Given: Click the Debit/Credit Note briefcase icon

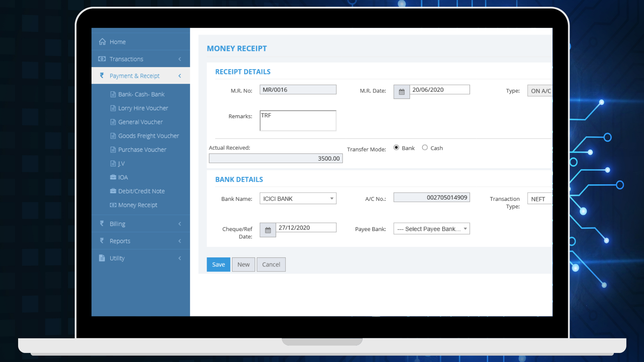Looking at the screenshot, I should pyautogui.click(x=113, y=191).
